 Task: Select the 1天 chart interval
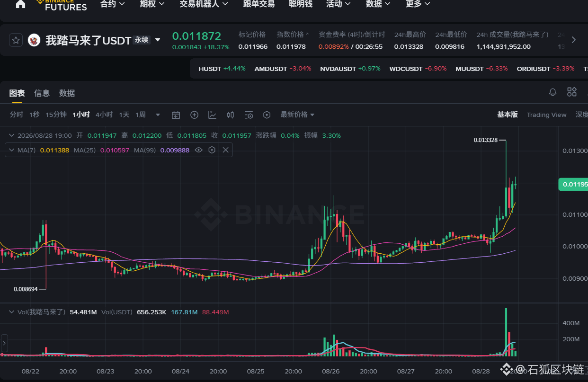point(124,115)
